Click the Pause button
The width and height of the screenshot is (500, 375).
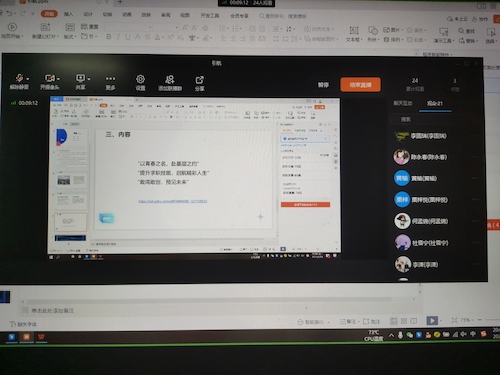tap(323, 85)
